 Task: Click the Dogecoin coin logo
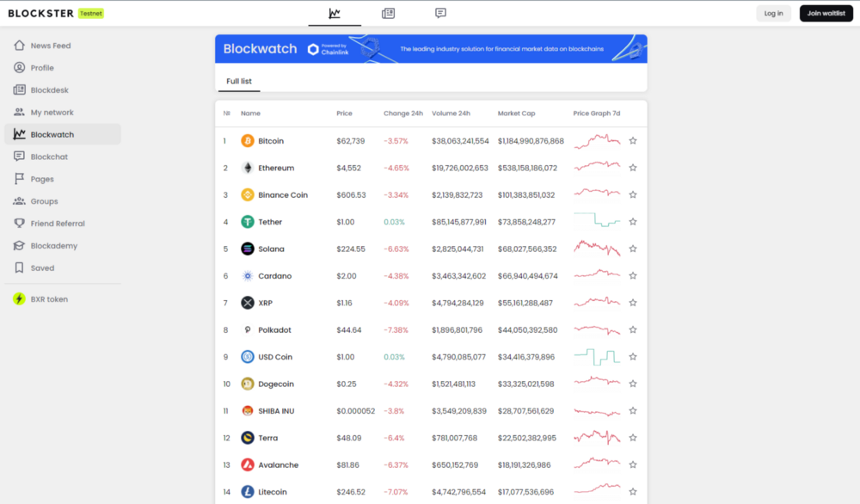[x=248, y=384]
